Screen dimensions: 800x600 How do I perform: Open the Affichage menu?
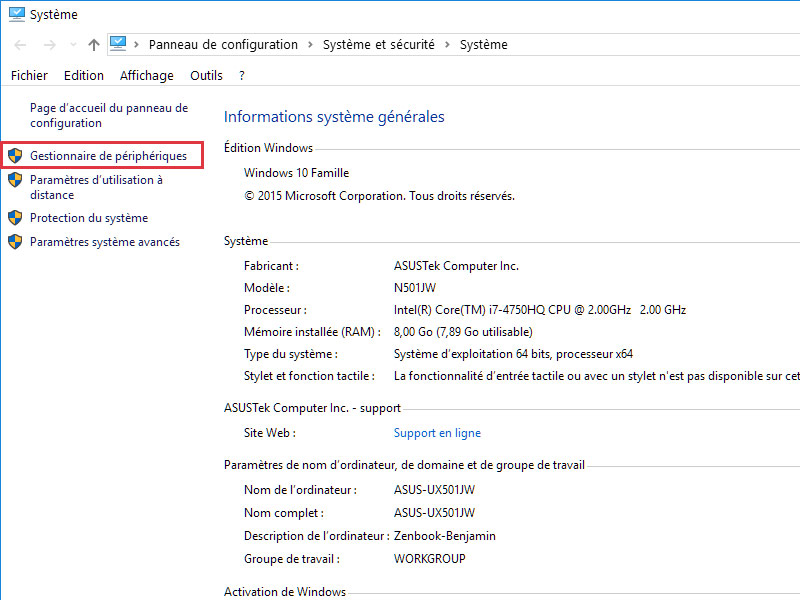(146, 76)
